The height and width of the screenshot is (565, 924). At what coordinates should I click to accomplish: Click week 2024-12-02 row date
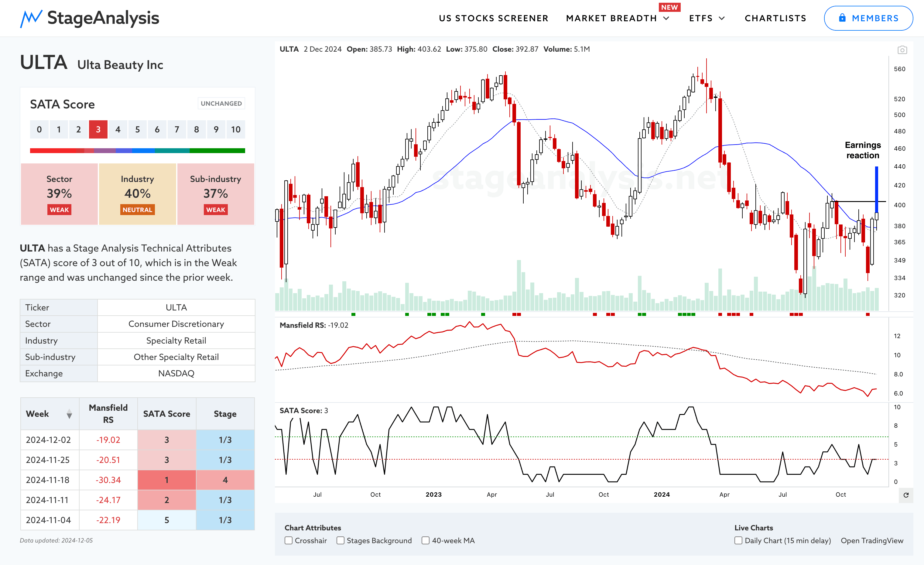click(48, 440)
